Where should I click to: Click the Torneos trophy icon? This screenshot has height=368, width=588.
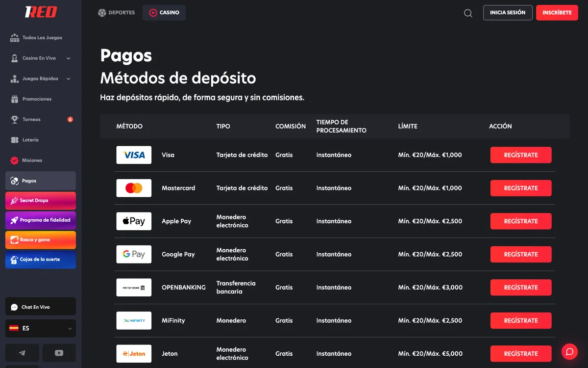pyautogui.click(x=15, y=120)
